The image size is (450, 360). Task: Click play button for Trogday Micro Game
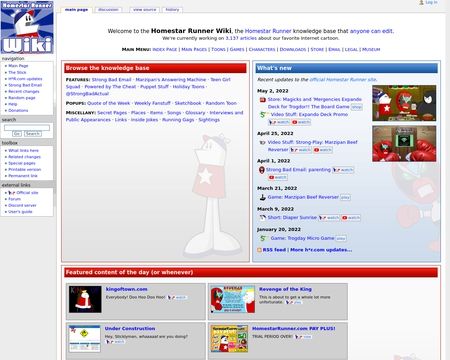[x=341, y=238]
